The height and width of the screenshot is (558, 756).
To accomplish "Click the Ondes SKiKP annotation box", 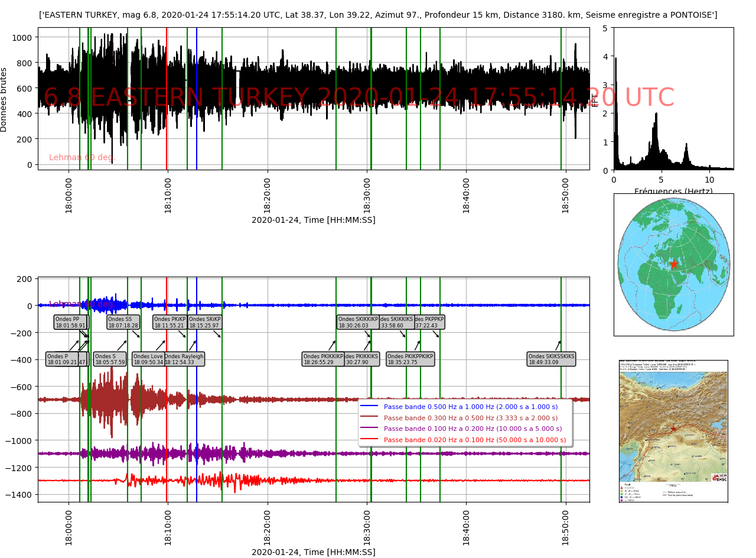I will [204, 322].
